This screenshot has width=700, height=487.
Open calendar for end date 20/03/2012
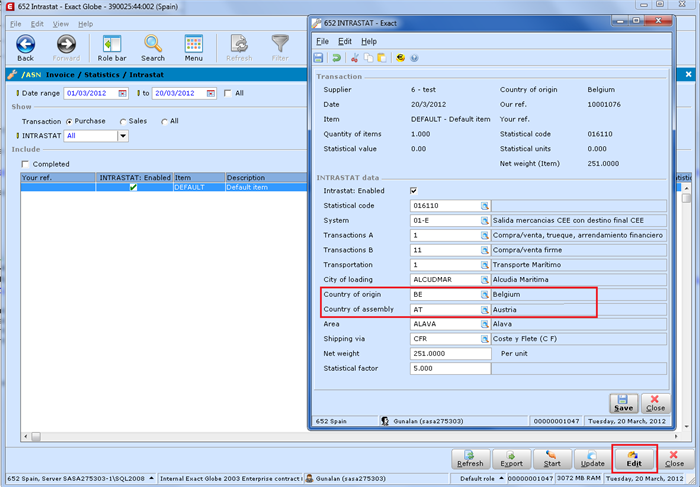[211, 93]
